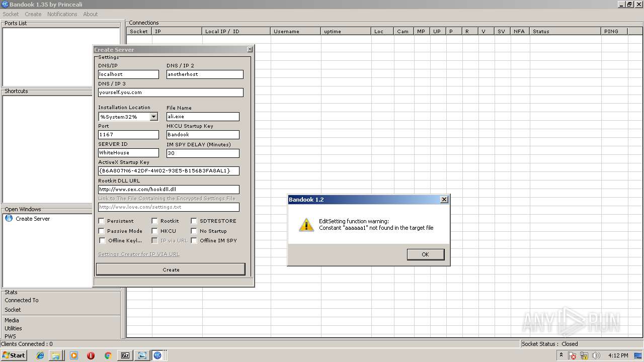Screen dimensions: 644x362
Task: Switch to the Bandook globe taskbar button
Action: [x=158, y=355]
